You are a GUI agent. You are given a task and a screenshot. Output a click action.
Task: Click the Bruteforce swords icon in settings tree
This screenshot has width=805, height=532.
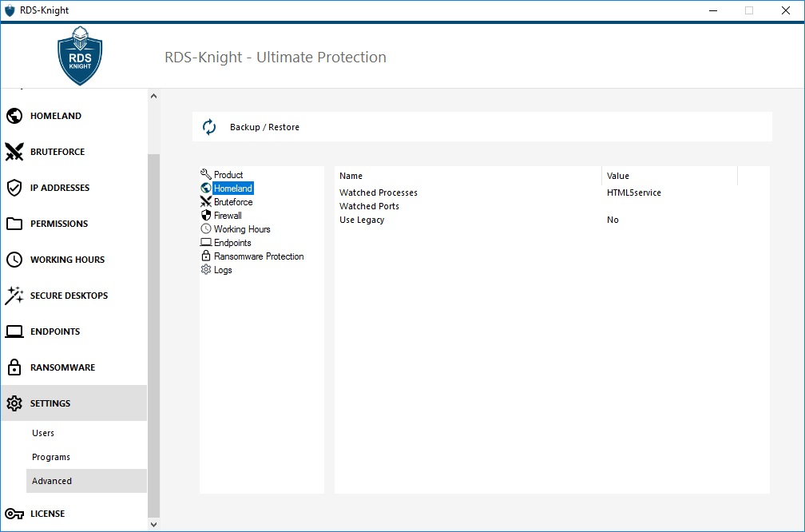[206, 201]
